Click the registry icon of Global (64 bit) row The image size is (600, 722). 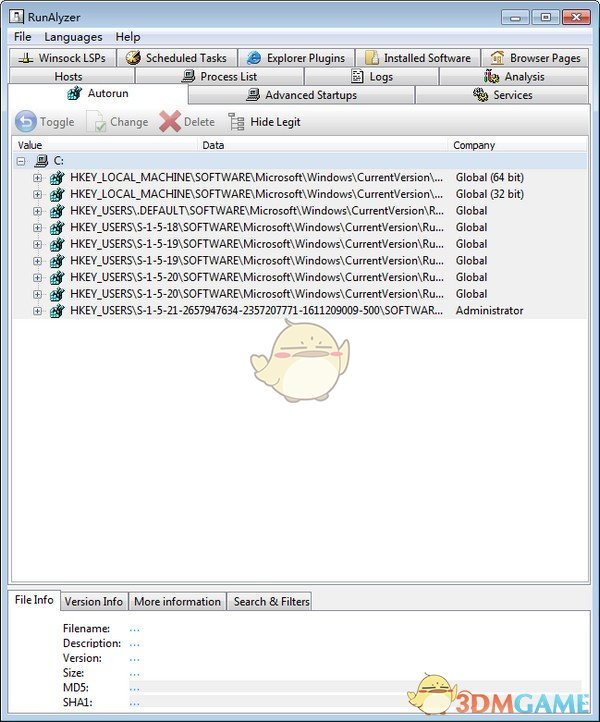[57, 178]
